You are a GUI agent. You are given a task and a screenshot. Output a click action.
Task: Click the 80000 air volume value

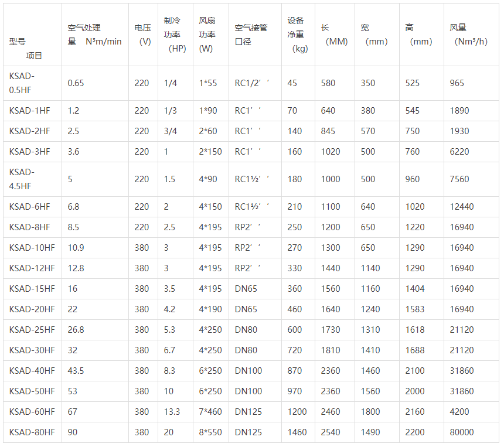(461, 432)
